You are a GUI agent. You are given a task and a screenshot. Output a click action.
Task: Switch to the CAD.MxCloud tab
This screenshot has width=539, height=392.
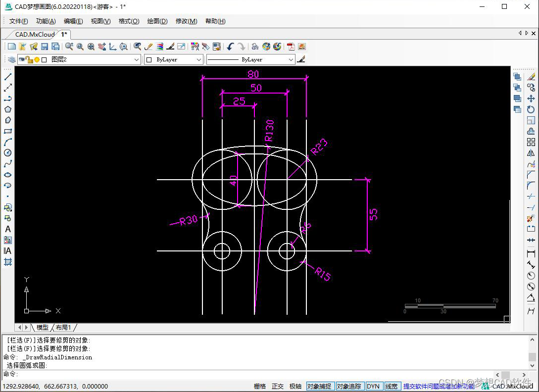point(35,34)
